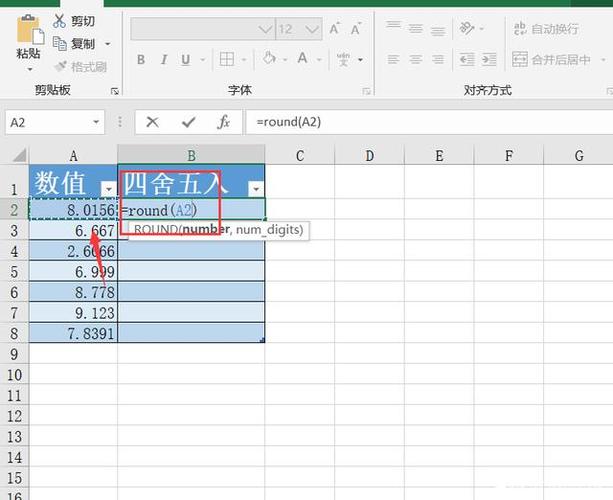613x500 pixels.
Task: Toggle Underline formatting
Action: tap(186, 59)
